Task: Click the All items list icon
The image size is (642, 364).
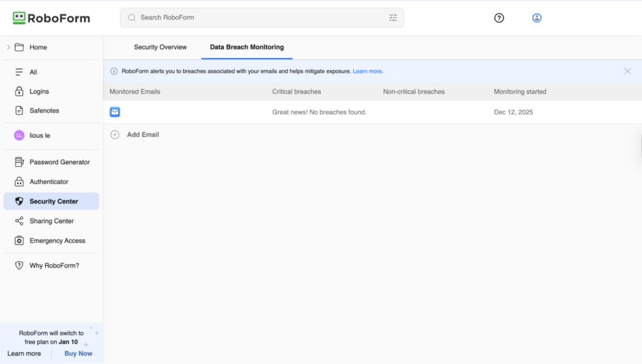Action: pyautogui.click(x=19, y=72)
